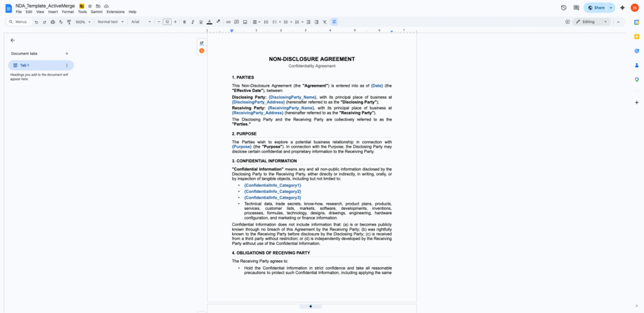This screenshot has width=644, height=313.
Task: Open Google Keep in the side panel
Action: point(636,36)
